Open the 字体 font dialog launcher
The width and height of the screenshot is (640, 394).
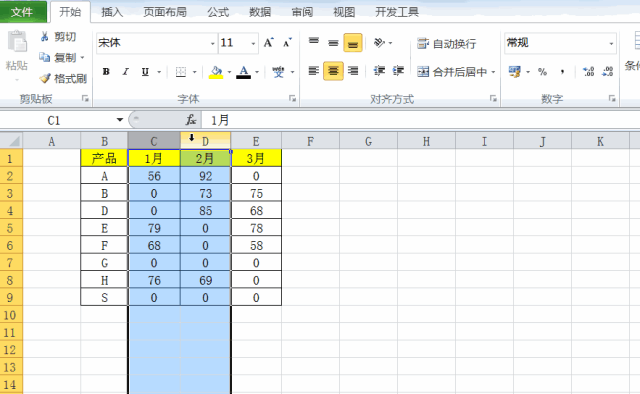click(x=292, y=98)
